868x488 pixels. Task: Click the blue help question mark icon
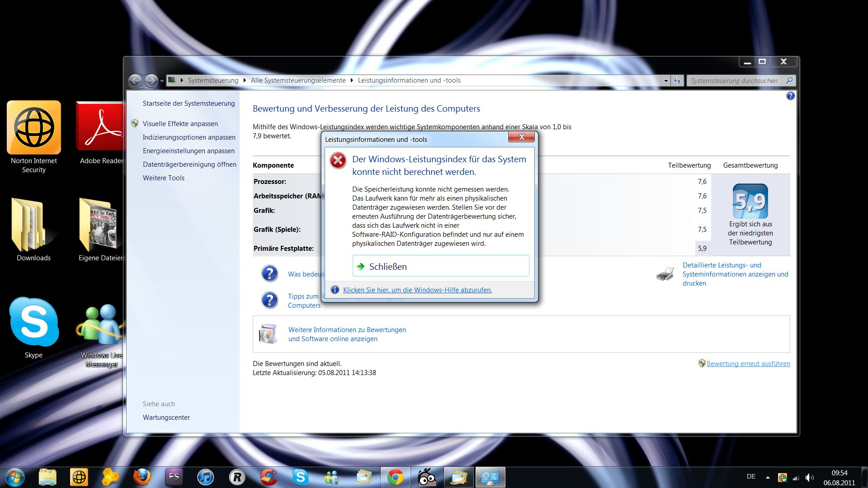coord(790,96)
